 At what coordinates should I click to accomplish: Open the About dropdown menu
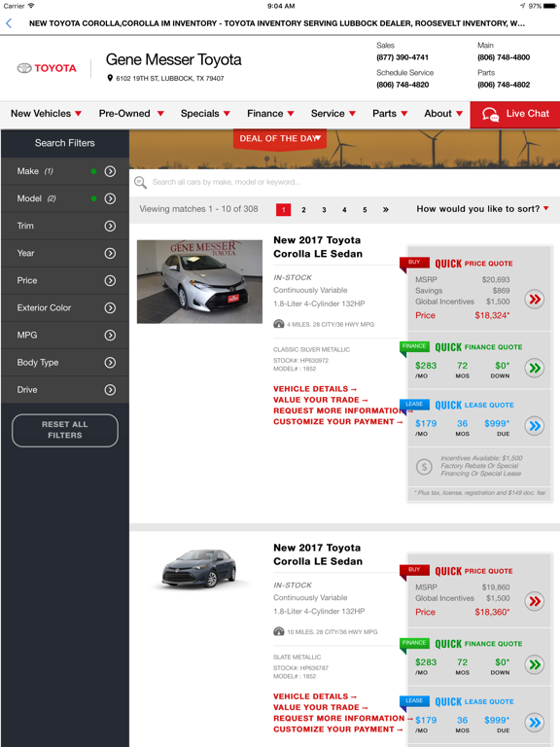443,114
